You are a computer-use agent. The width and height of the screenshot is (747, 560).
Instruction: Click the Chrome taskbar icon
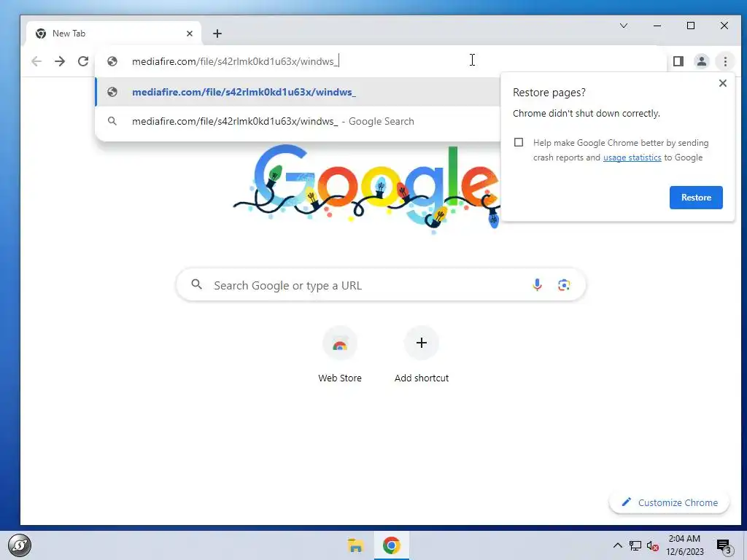click(x=391, y=545)
